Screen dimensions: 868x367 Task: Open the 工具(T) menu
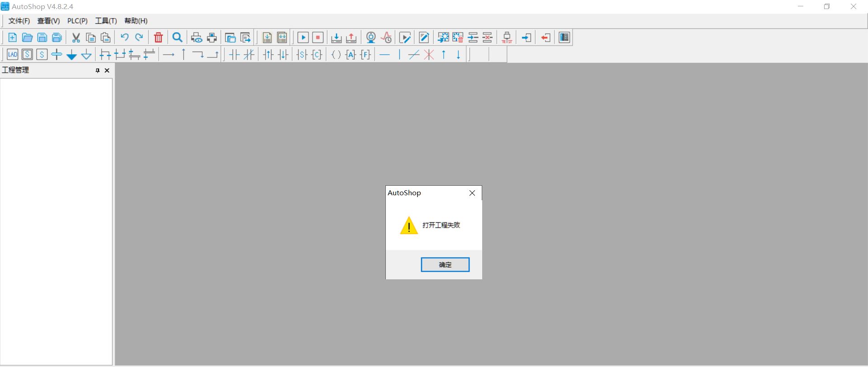(106, 21)
